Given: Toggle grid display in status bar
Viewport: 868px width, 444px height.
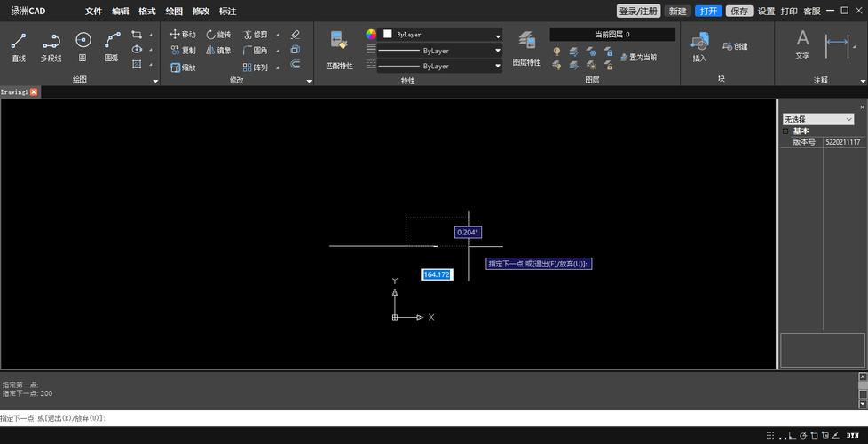Looking at the screenshot, I should 770,436.
